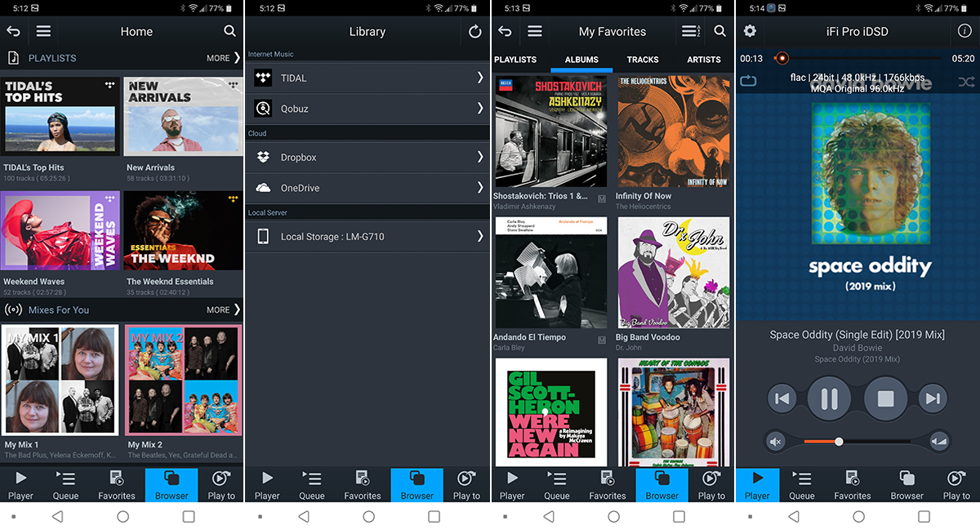
Task: Open the Infinity Of Now album
Action: pos(674,131)
